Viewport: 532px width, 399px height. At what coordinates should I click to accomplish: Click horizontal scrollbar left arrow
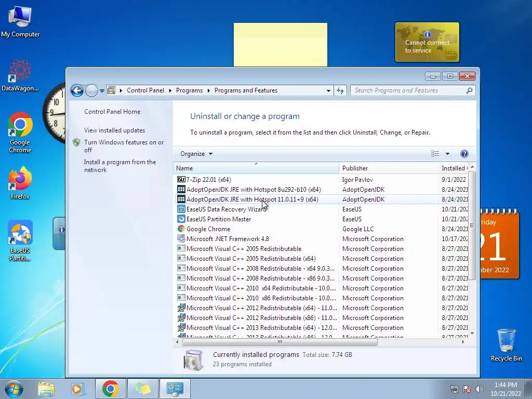pos(177,342)
